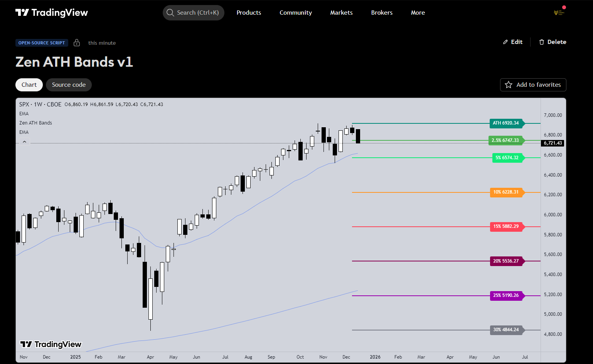Screen dimensions: 593x364
Task: Click the lock icon beside script badge
Action: click(x=77, y=43)
